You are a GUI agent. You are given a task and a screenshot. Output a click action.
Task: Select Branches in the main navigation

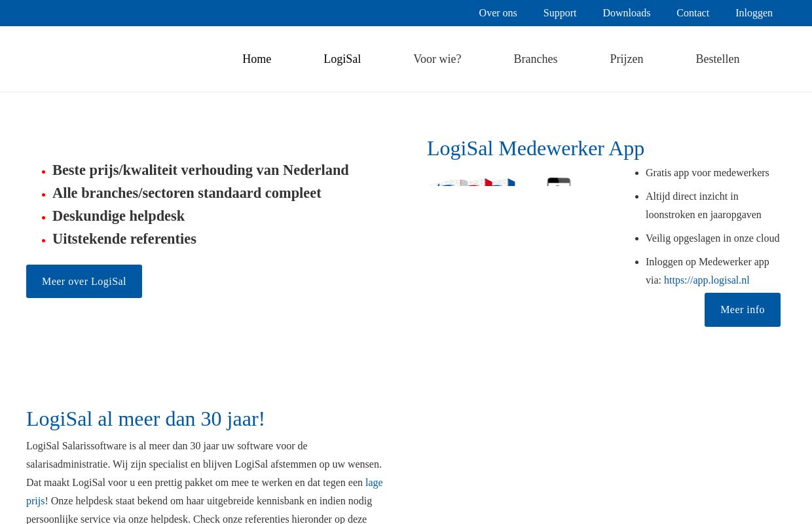[536, 59]
